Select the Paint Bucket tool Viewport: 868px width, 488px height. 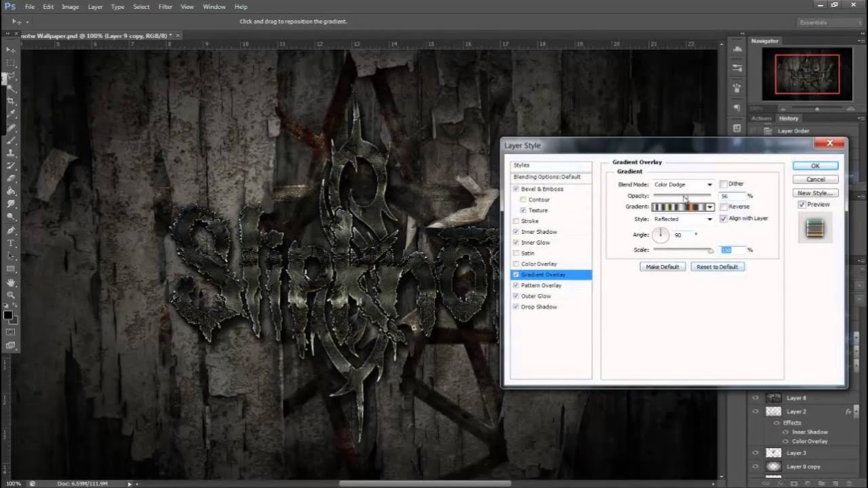[11, 191]
